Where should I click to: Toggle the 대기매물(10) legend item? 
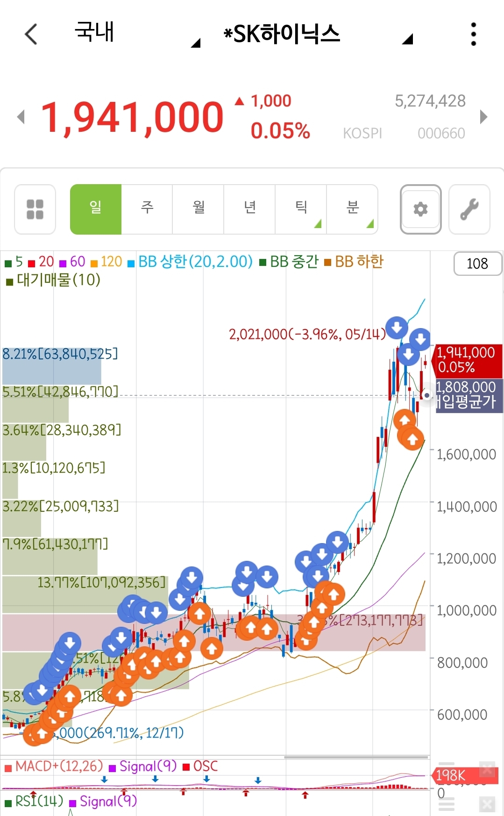[53, 280]
